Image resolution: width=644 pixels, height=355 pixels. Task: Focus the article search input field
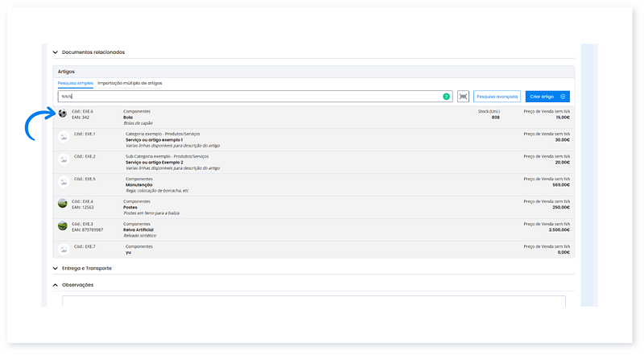(242, 96)
